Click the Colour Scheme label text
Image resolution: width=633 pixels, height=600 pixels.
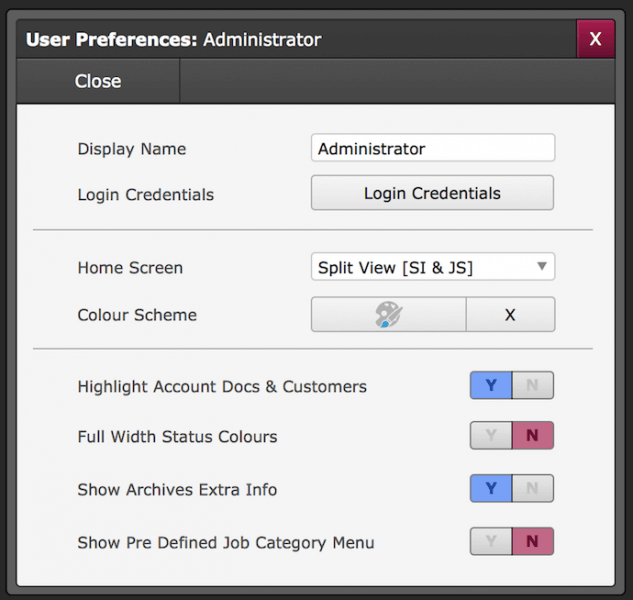(x=137, y=315)
